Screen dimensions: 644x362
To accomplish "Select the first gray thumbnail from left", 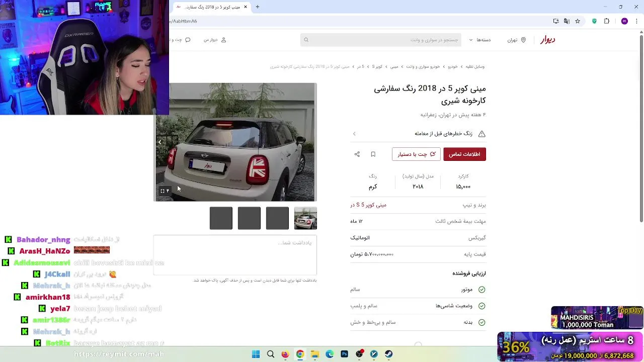I will coord(221,218).
